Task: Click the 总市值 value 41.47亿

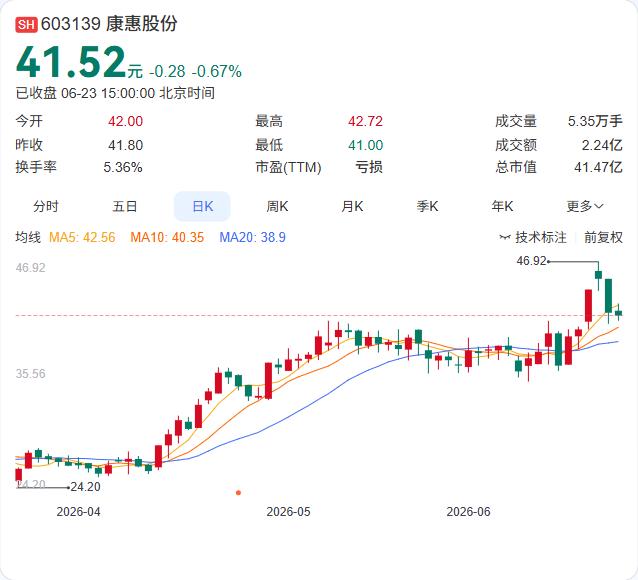Action: pyautogui.click(x=599, y=167)
